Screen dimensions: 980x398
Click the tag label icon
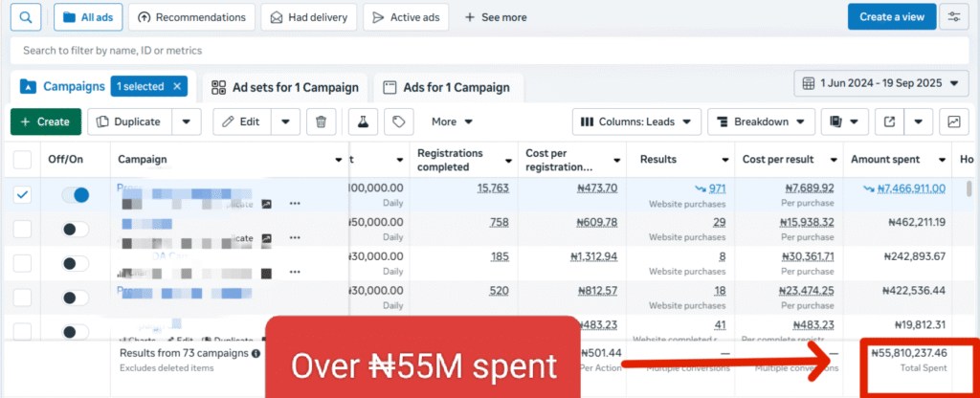tap(398, 122)
